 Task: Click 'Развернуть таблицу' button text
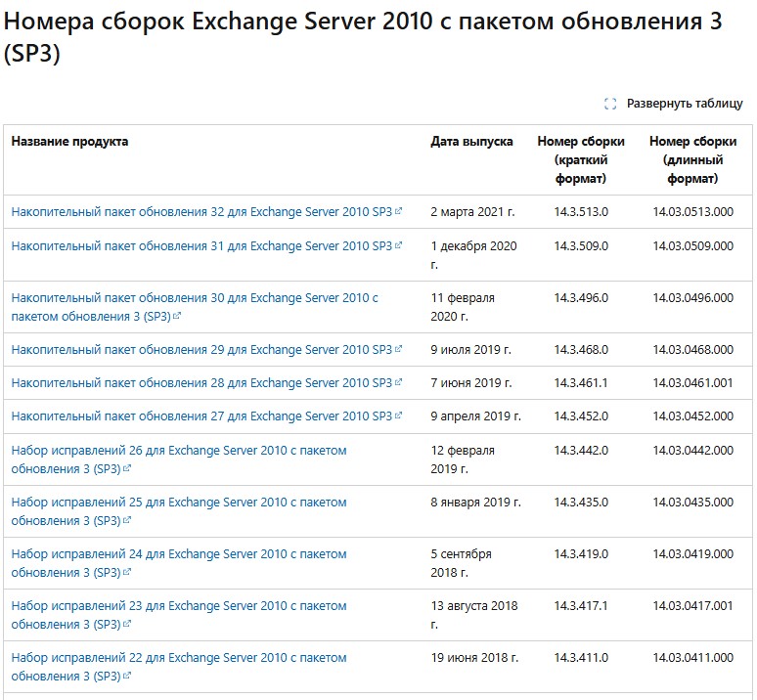point(685,104)
